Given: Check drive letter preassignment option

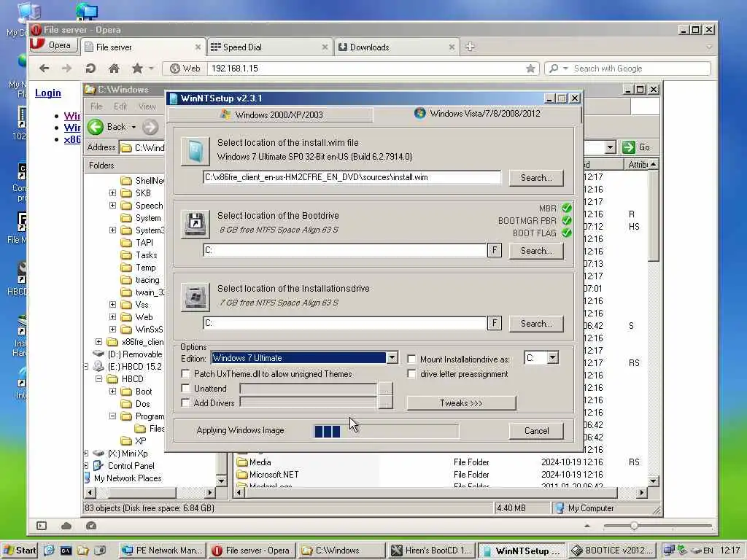Looking at the screenshot, I should 411,374.
